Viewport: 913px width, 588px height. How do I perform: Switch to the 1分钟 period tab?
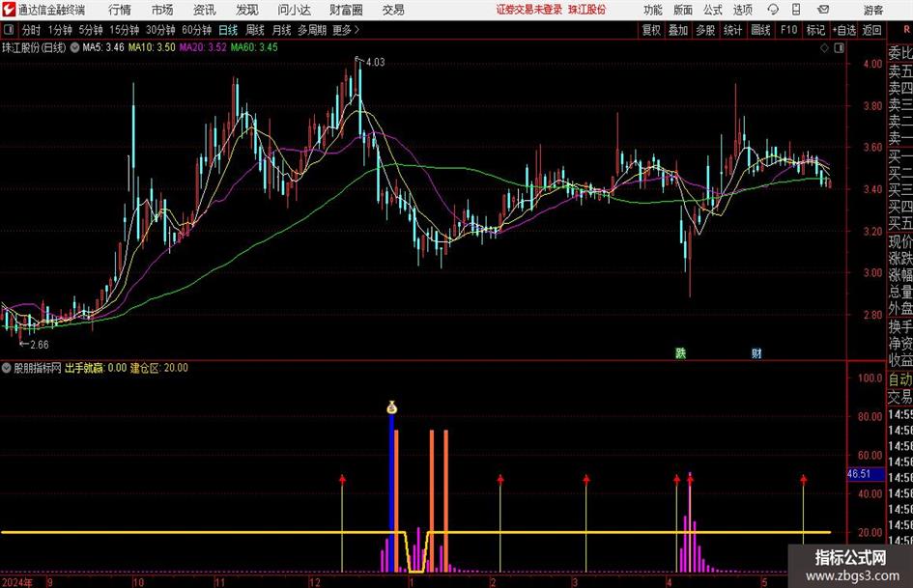pos(60,30)
